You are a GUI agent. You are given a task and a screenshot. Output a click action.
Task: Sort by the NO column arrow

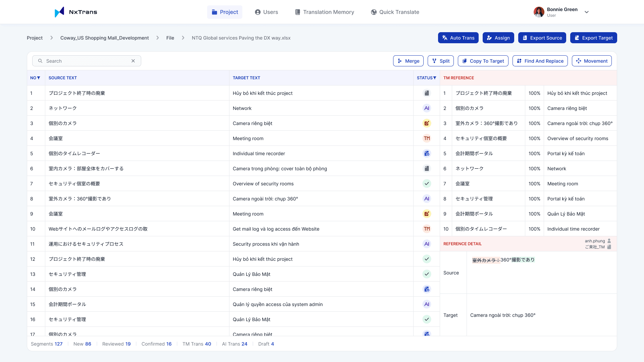pyautogui.click(x=39, y=78)
